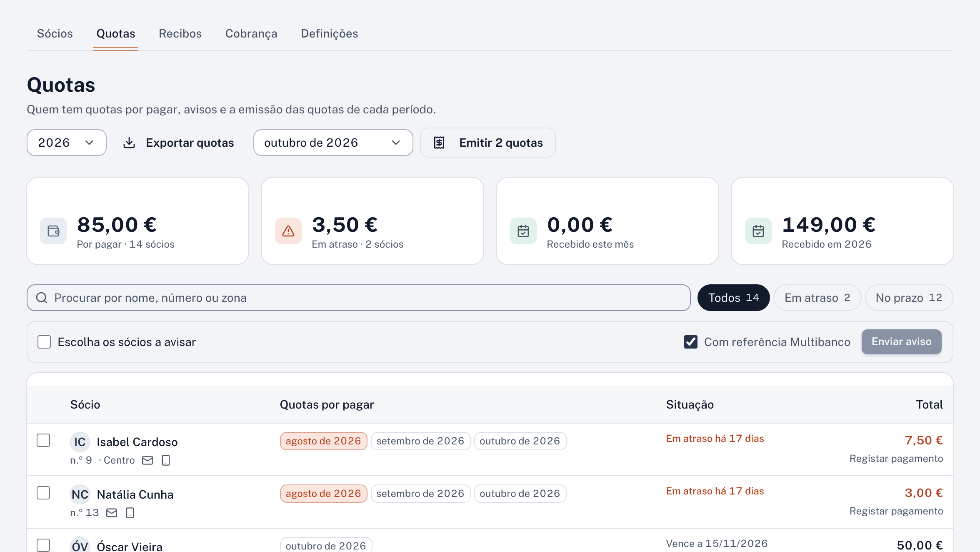
Task: Click the calendar icon beside 149,00 €
Action: [x=758, y=231]
